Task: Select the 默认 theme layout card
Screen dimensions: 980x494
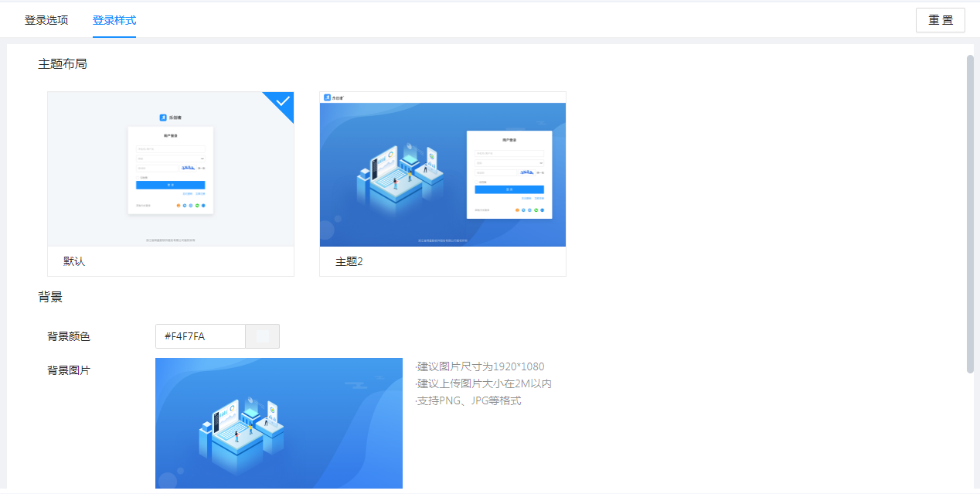Action: tap(171, 169)
